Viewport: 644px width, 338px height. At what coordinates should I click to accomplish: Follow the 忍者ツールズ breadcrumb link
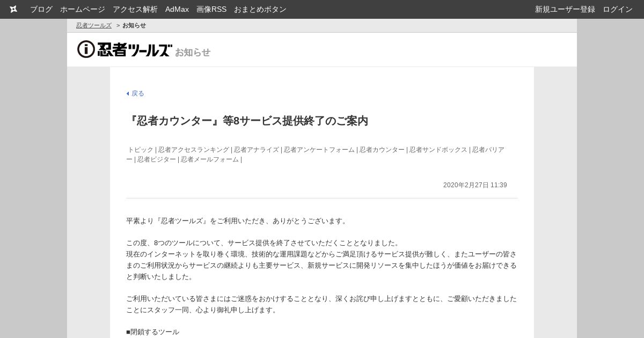94,25
